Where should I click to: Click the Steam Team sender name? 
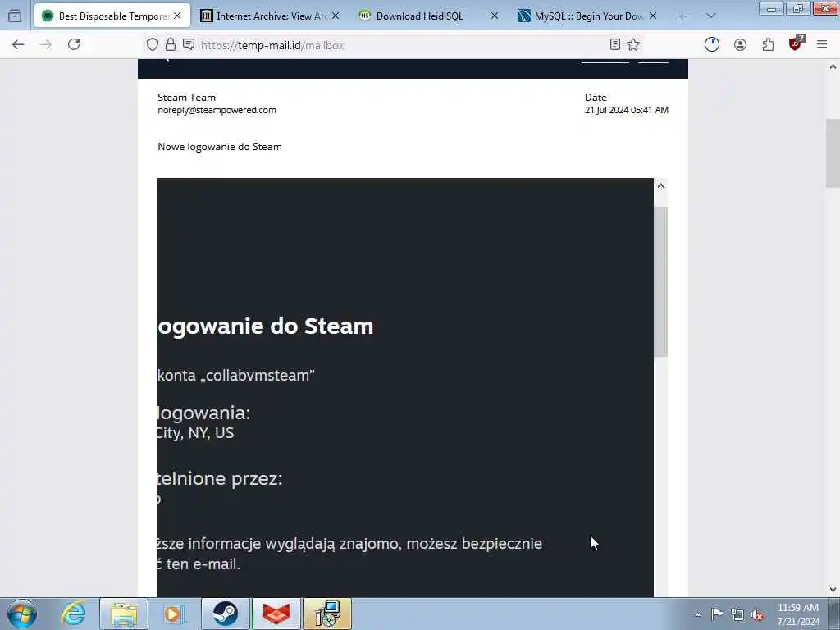(186, 97)
